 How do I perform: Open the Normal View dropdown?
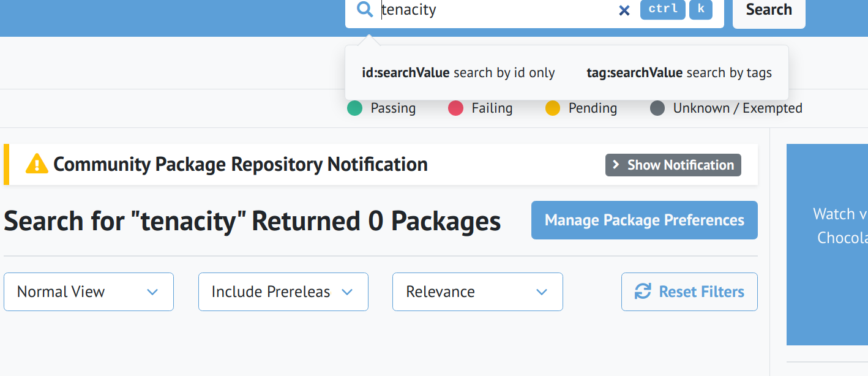(x=88, y=291)
